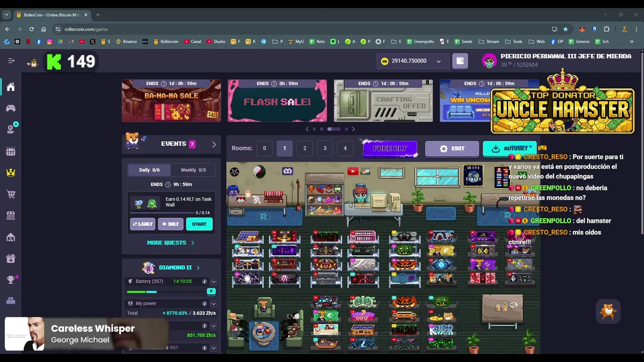Image resolution: width=644 pixels, height=362 pixels.
Task: Open Telegram bookmark in bookmarks bar
Action: click(263, 41)
